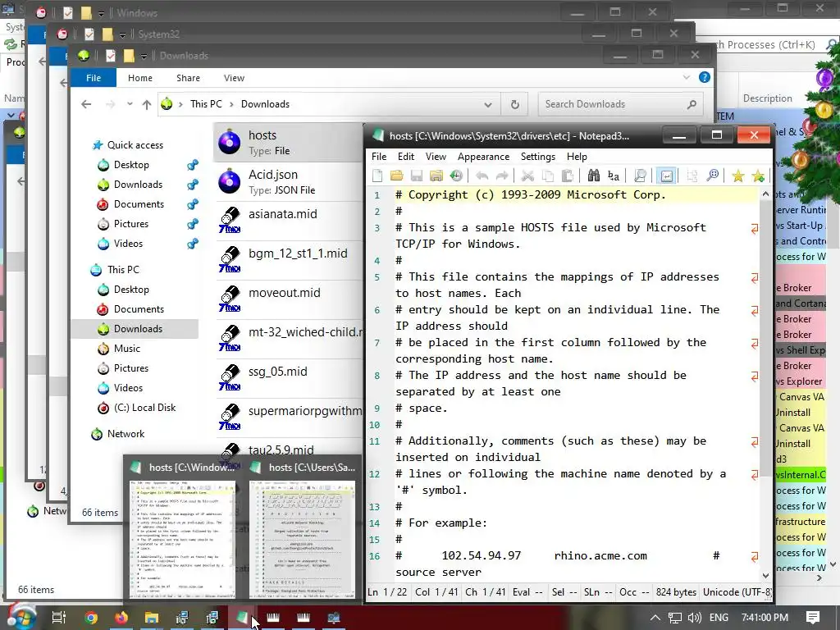Expand the address bar history dropdown
Viewport: 840px width, 630px height.
487,104
